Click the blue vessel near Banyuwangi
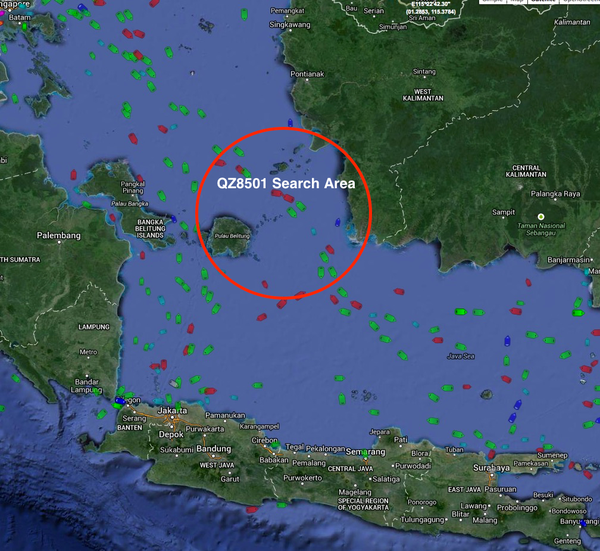Image resolution: width=600 pixels, height=551 pixels. (x=584, y=523)
